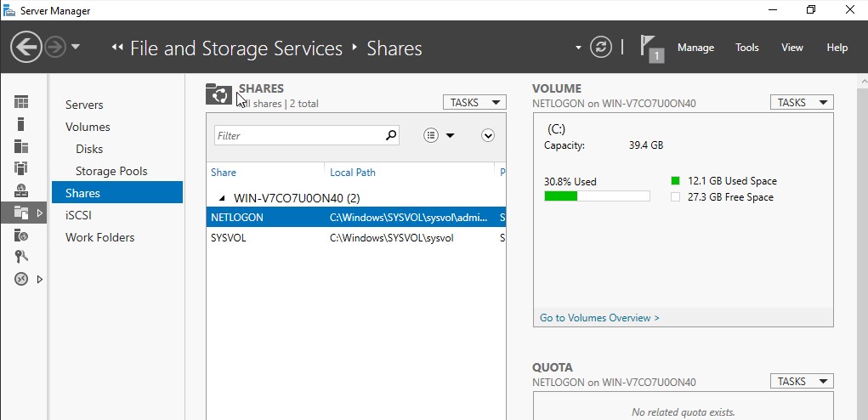Screen dimensions: 868x420
Task: Collapse the WIN-V7CO7U0ON40 (2) group
Action: click(x=222, y=198)
